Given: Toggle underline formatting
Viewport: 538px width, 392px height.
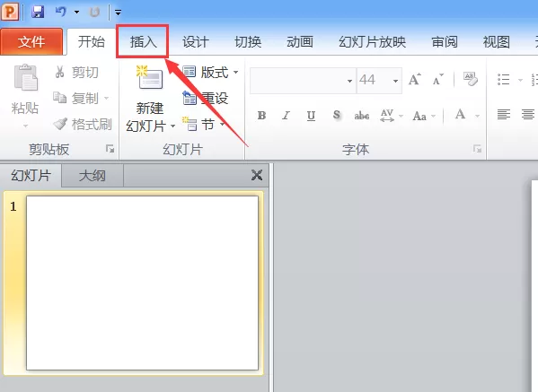Looking at the screenshot, I should (311, 116).
